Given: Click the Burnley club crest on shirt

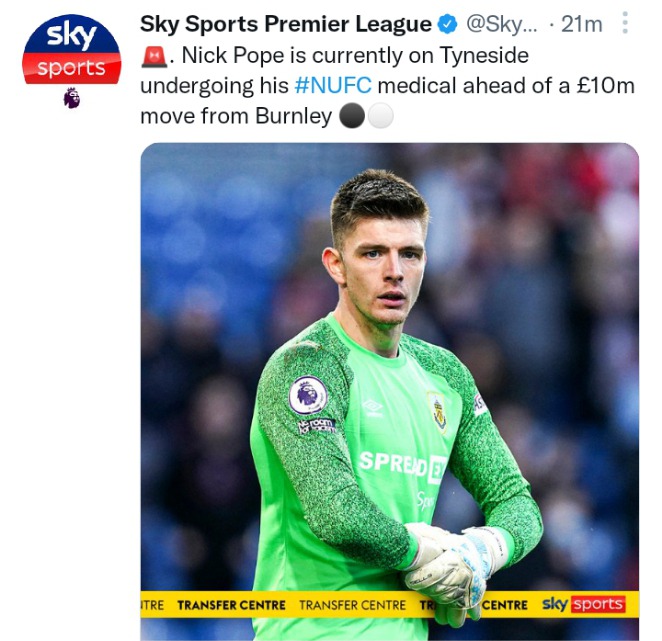Looking at the screenshot, I should 438,411.
